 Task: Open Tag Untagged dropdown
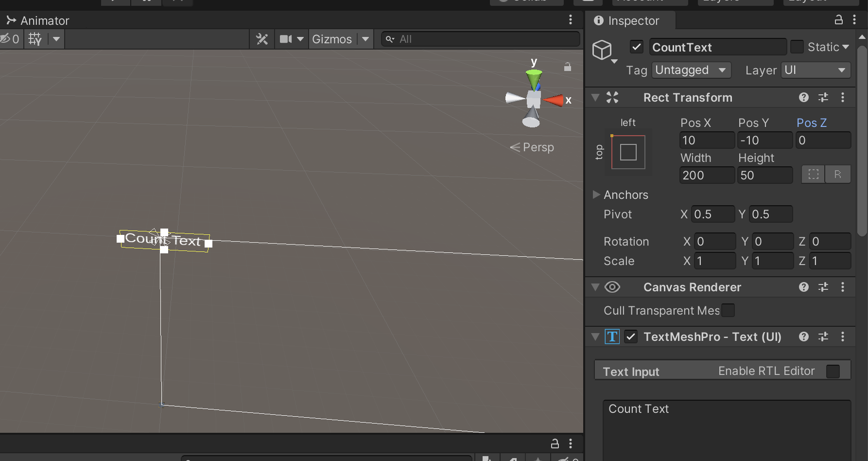691,70
